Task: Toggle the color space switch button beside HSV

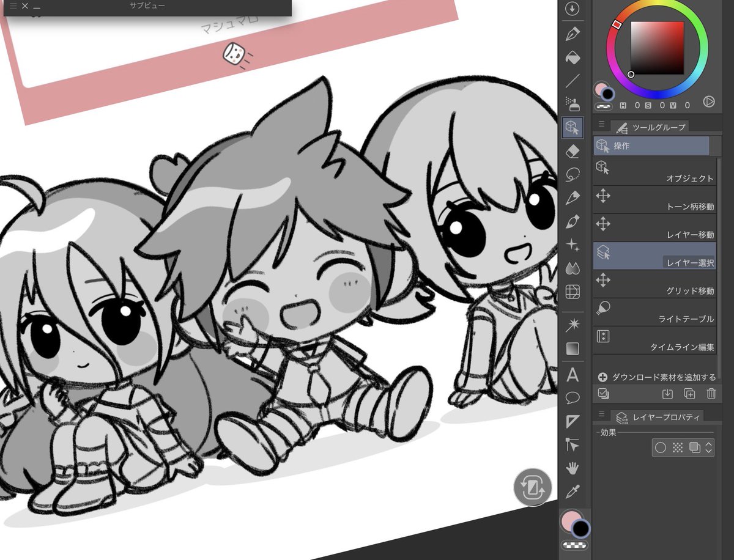Action: pos(709,102)
